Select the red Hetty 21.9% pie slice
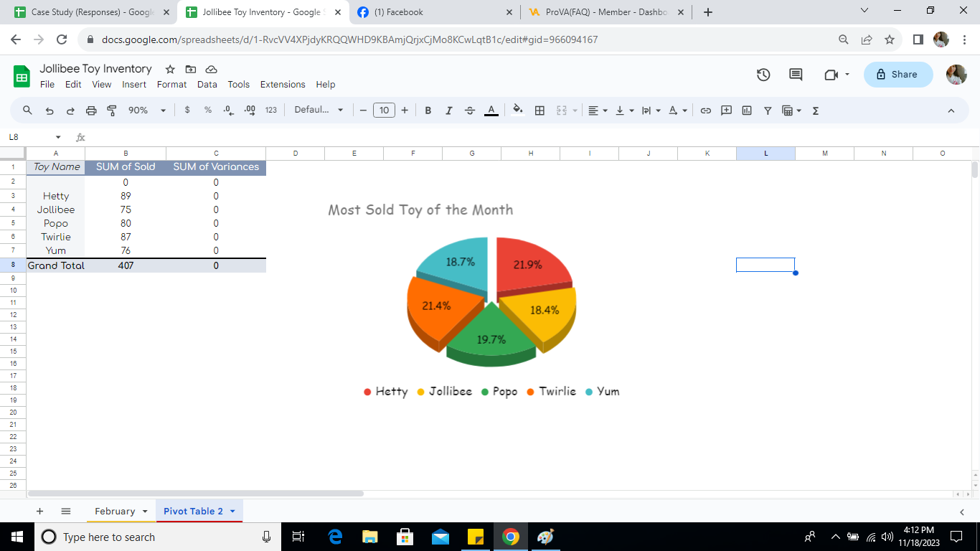 532,263
